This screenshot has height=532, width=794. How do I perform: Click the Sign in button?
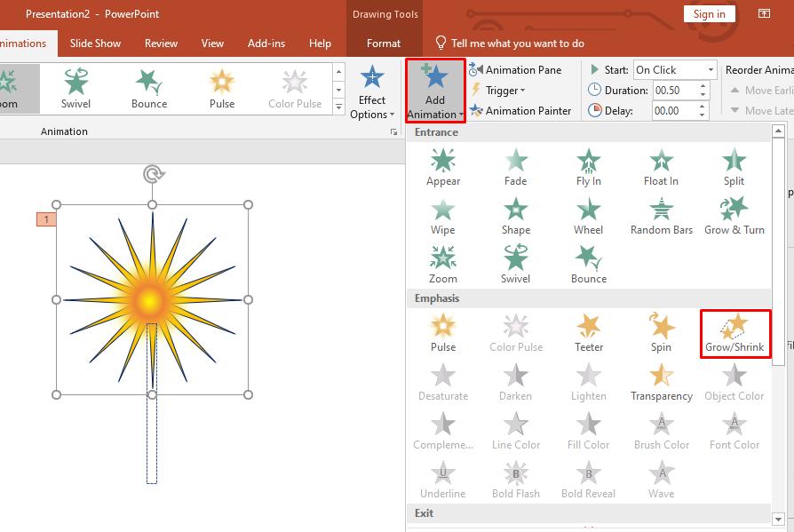click(709, 13)
